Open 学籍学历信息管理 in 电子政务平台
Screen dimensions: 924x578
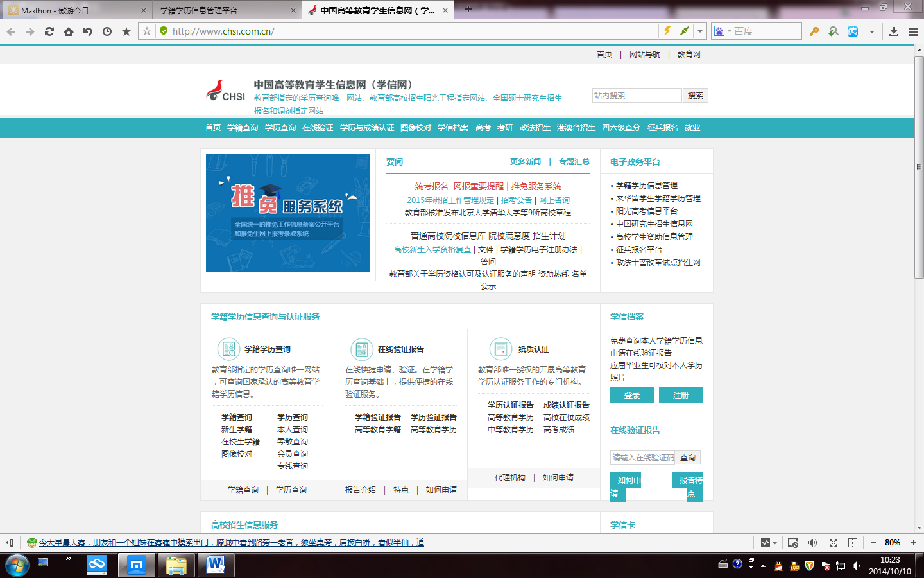(647, 185)
